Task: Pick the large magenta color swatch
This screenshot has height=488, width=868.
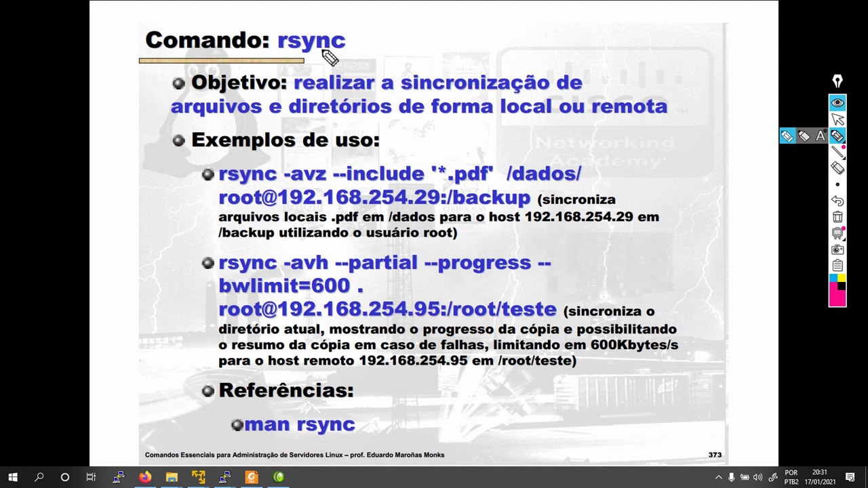Action: 837,298
